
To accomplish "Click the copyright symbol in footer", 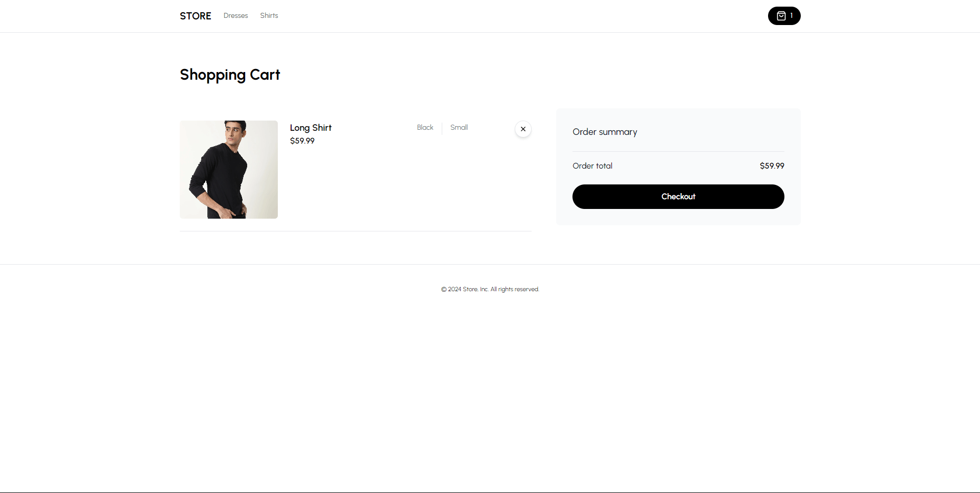I will [444, 290].
